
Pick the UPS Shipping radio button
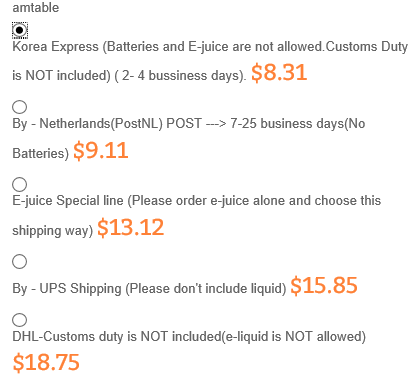20,262
